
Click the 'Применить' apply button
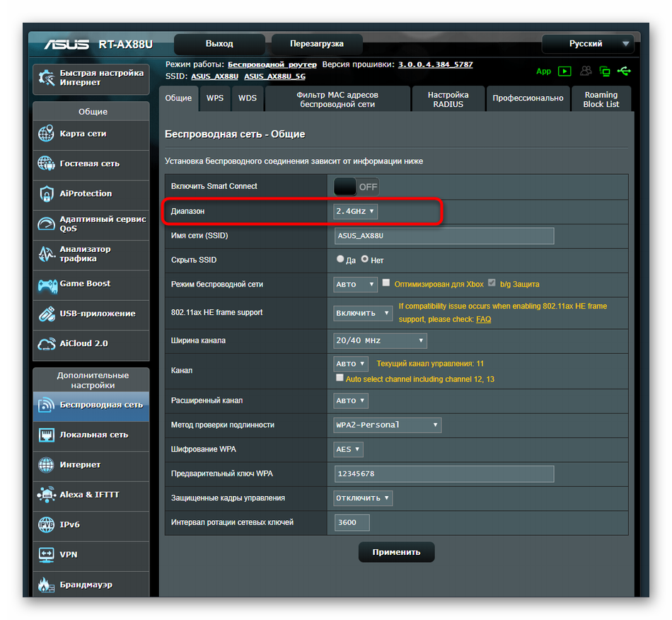[396, 552]
